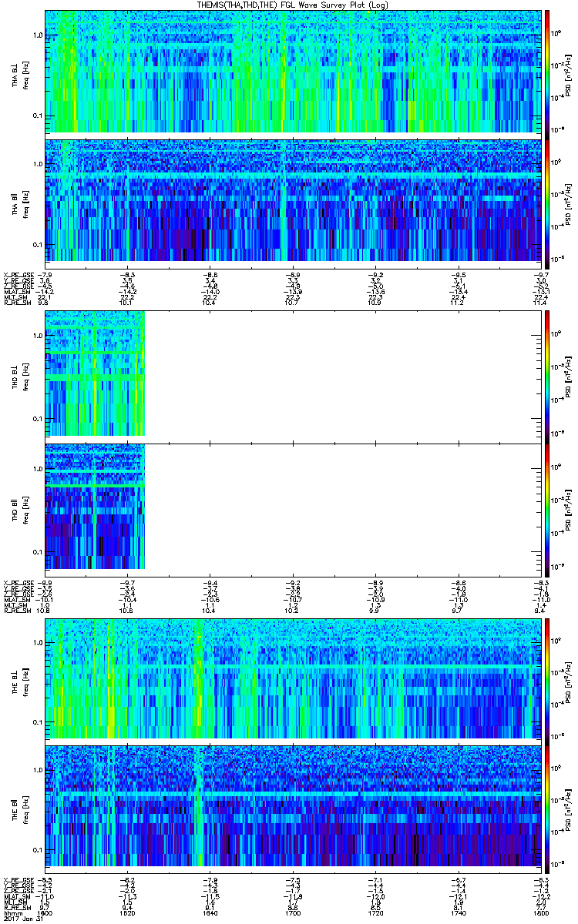578x924 pixels.
Task: Click the '1600' time tick label
Action: point(45,912)
